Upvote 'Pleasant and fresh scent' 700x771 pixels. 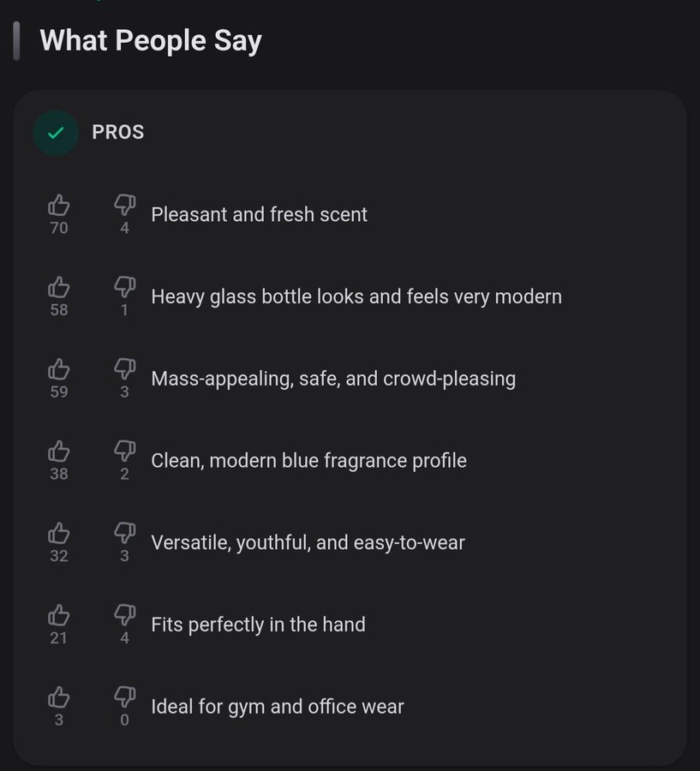pyautogui.click(x=58, y=205)
